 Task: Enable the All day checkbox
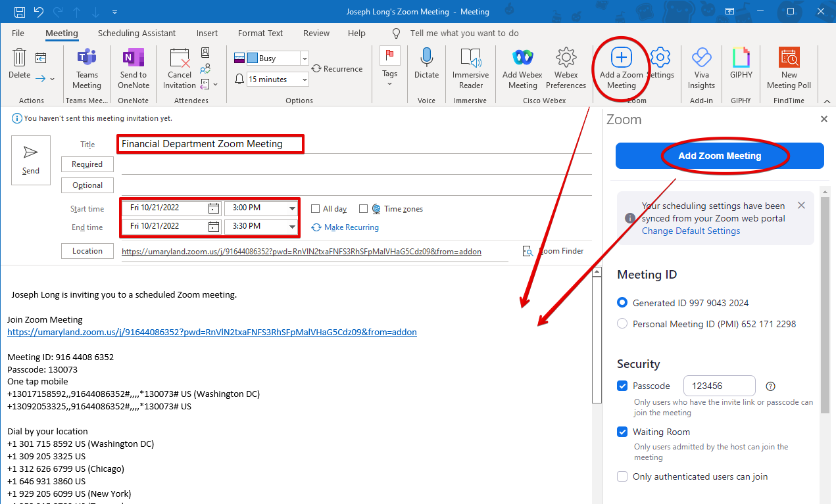316,209
